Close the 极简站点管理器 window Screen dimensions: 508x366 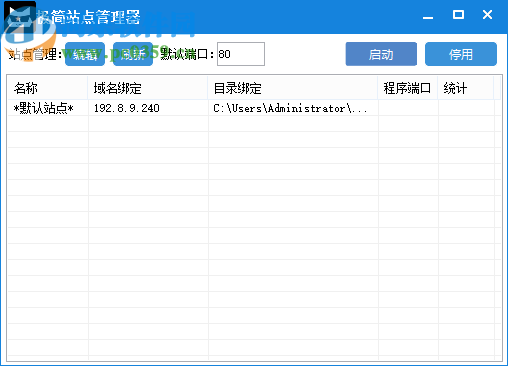click(x=487, y=15)
